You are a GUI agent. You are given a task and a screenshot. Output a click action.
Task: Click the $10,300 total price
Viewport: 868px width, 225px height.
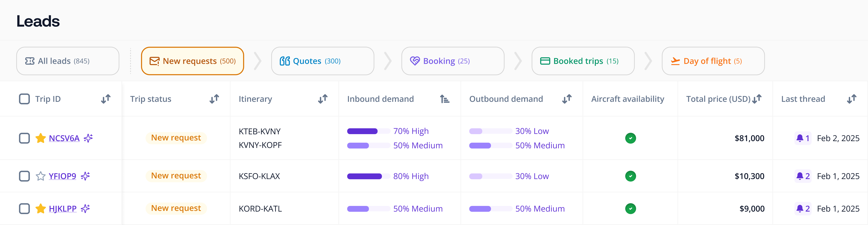749,176
